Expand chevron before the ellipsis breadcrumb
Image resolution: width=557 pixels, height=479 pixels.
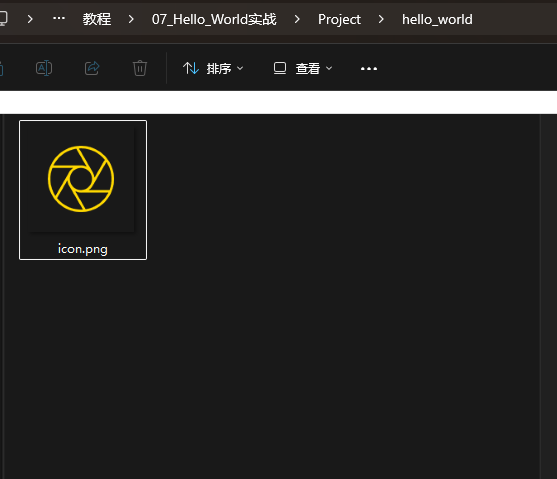click(30, 19)
